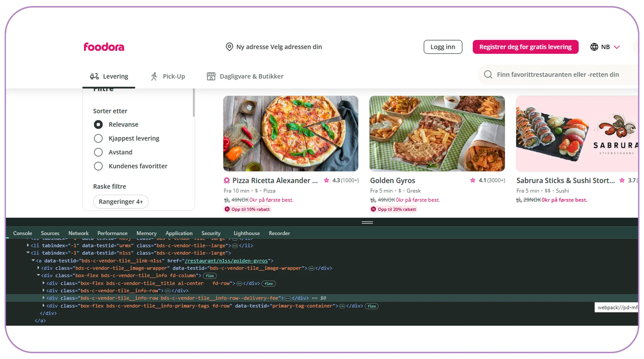Select the Levering tab

[x=109, y=76]
